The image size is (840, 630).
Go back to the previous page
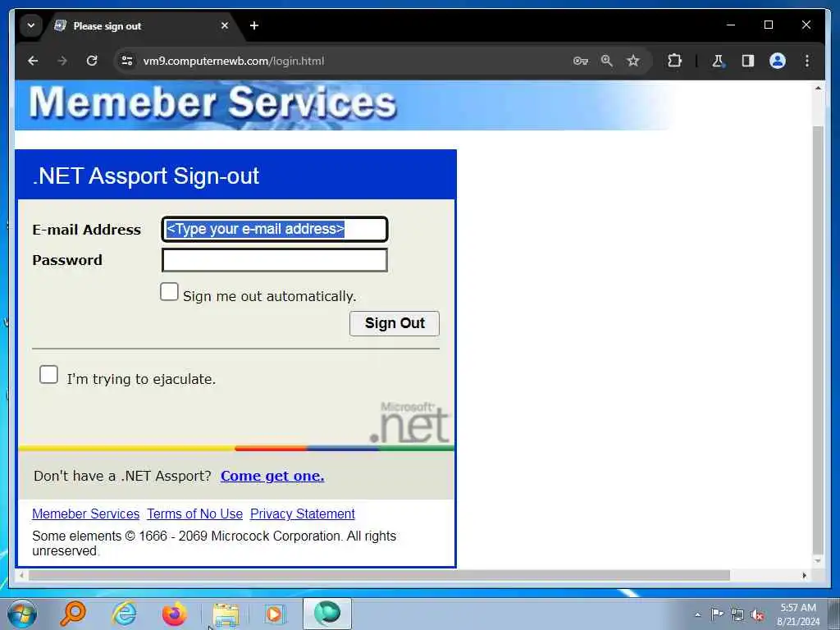click(33, 61)
